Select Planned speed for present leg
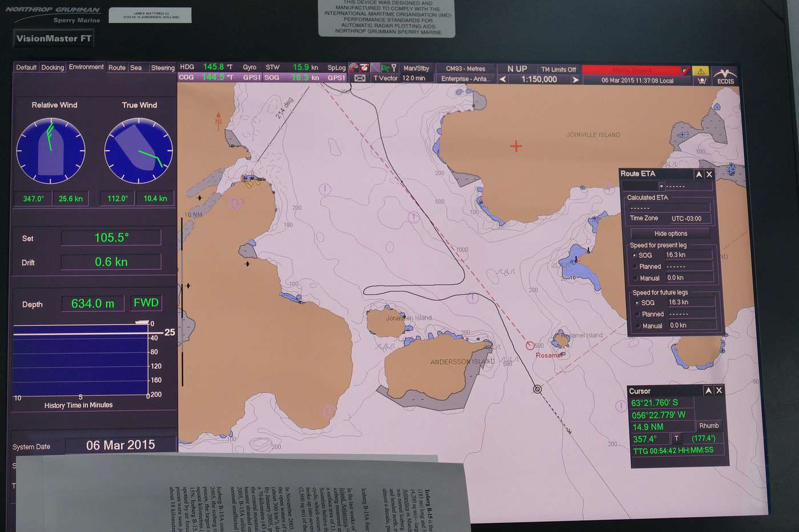 coord(635,266)
